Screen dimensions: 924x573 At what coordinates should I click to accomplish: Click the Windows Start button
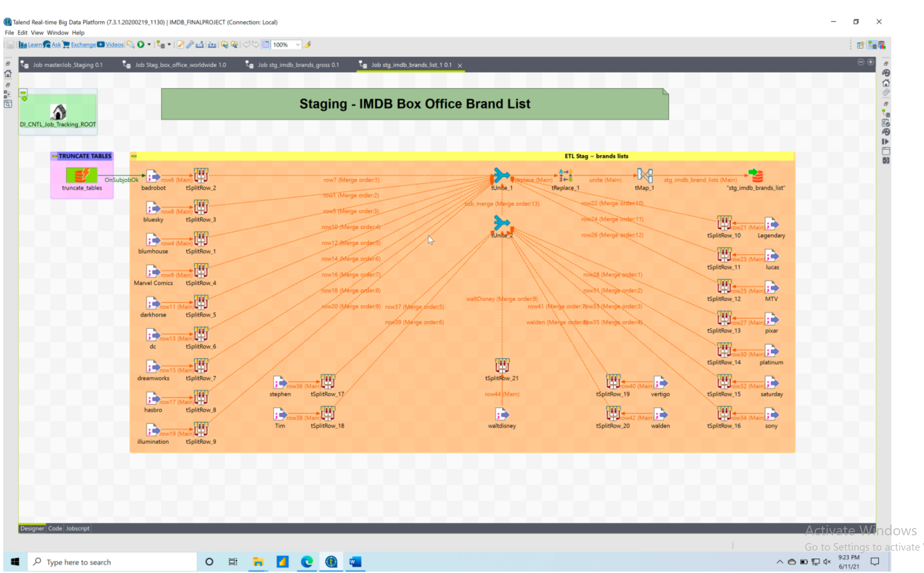[x=15, y=562]
